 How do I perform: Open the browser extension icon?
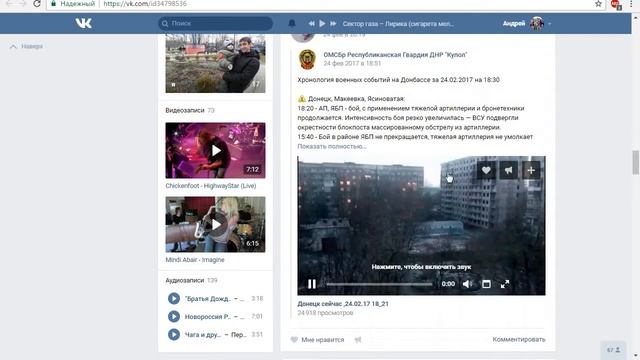click(x=616, y=4)
